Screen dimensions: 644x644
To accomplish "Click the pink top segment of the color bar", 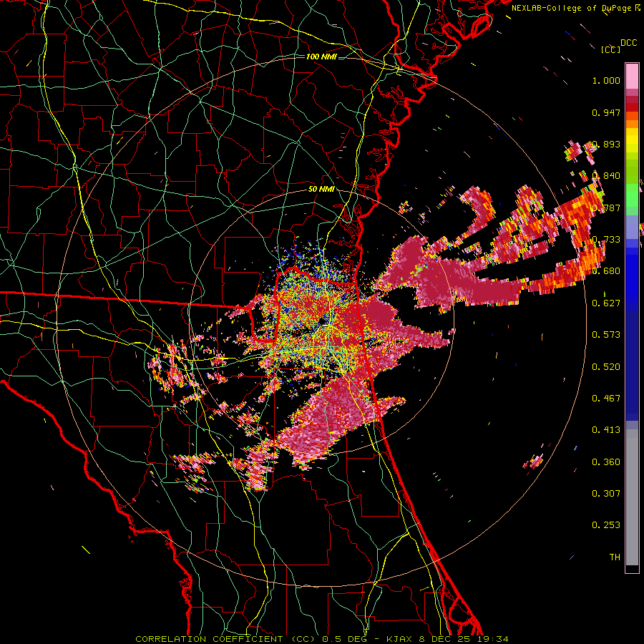I will tap(632, 76).
